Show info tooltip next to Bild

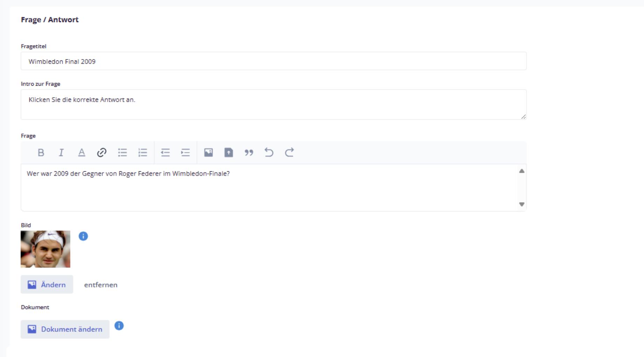pos(83,236)
